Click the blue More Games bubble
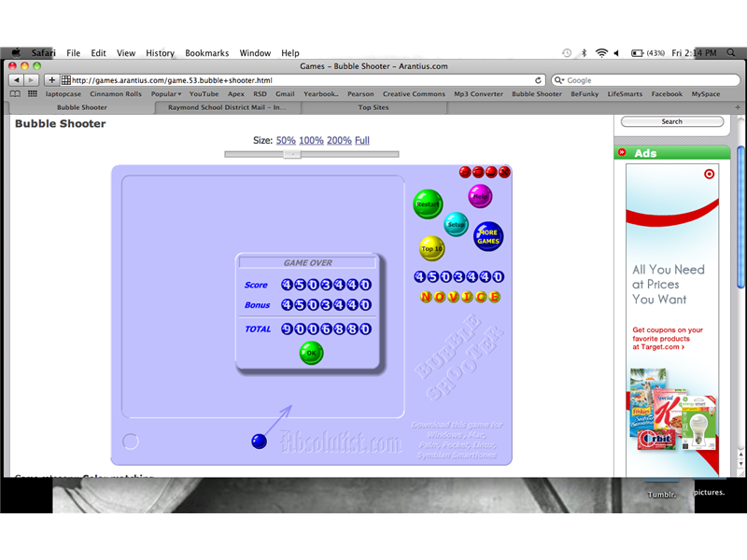 click(x=487, y=236)
